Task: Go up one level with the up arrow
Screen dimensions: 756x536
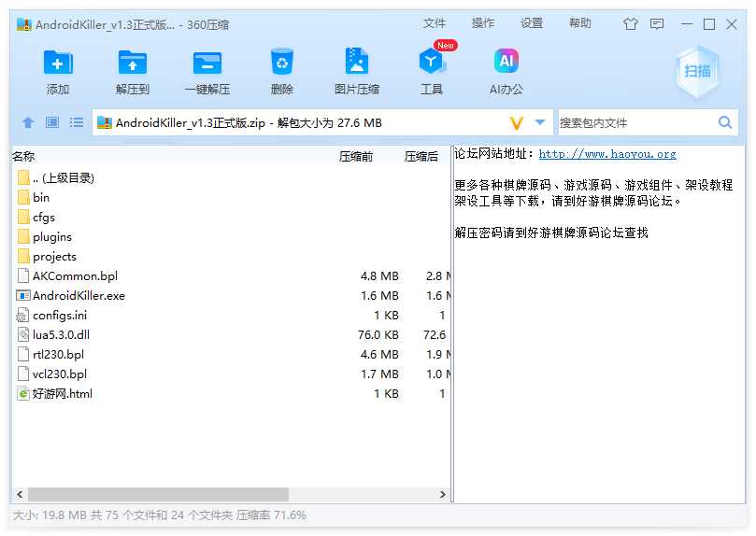Action: coord(28,123)
